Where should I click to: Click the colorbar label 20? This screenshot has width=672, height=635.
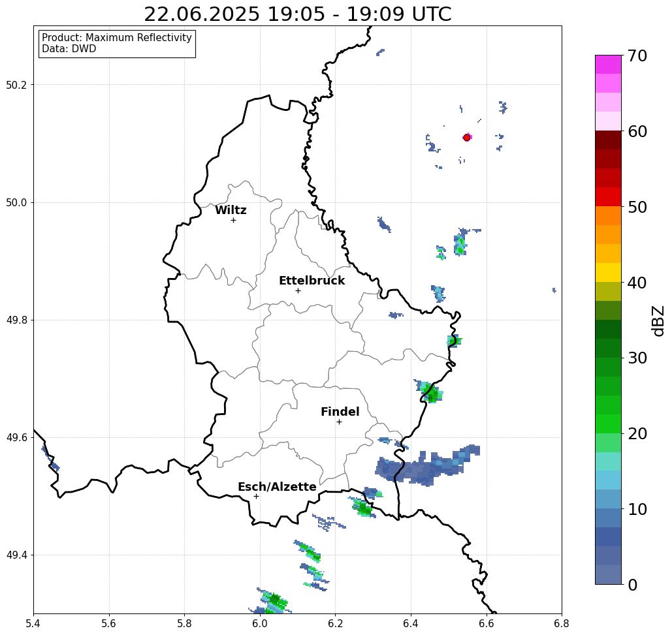(637, 434)
